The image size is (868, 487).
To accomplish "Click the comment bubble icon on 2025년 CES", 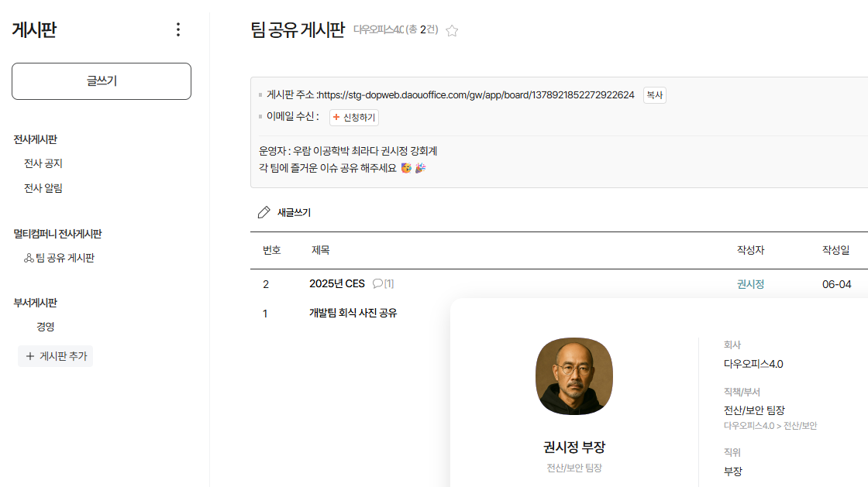I will 377,284.
